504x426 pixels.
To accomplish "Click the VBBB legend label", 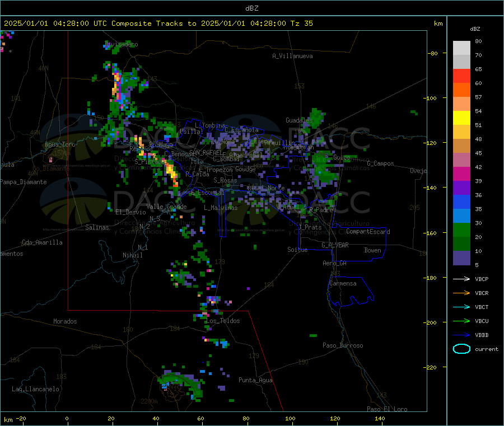I will pos(482,335).
